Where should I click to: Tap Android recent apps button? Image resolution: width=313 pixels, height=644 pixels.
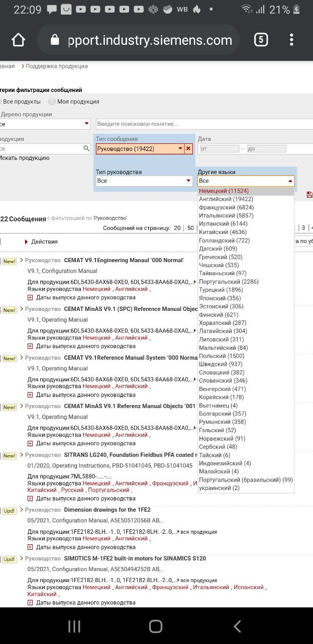pos(74,626)
